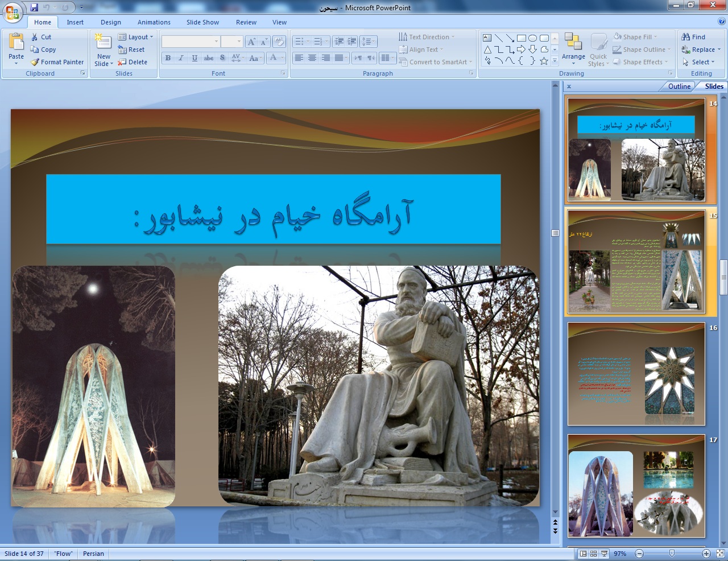This screenshot has height=561, width=728.
Task: Expand the Layout dropdown
Action: 136,37
